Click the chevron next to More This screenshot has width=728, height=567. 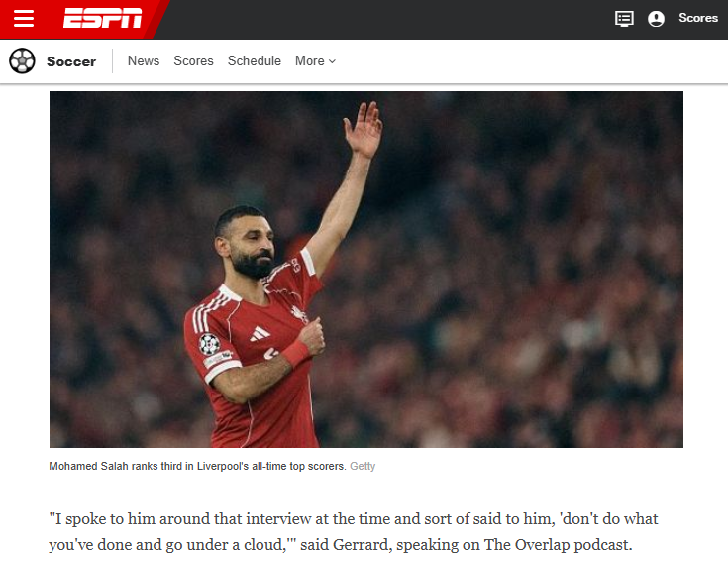click(332, 61)
